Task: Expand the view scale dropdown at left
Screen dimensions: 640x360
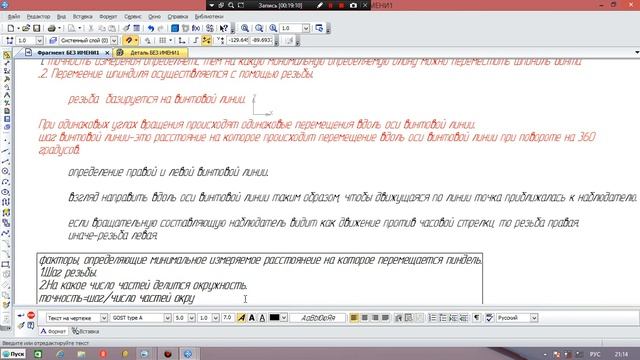Action: [40, 40]
